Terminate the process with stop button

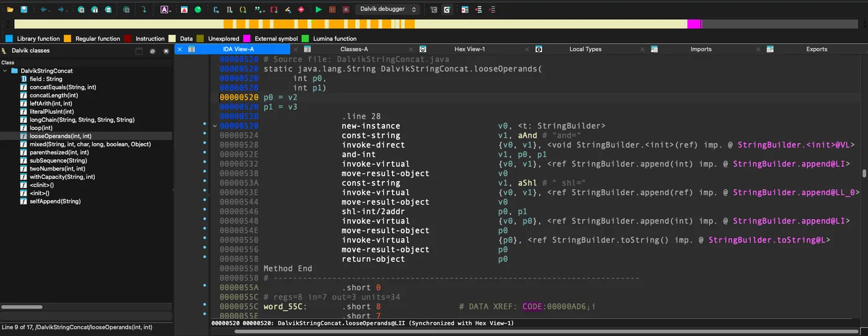pos(346,9)
